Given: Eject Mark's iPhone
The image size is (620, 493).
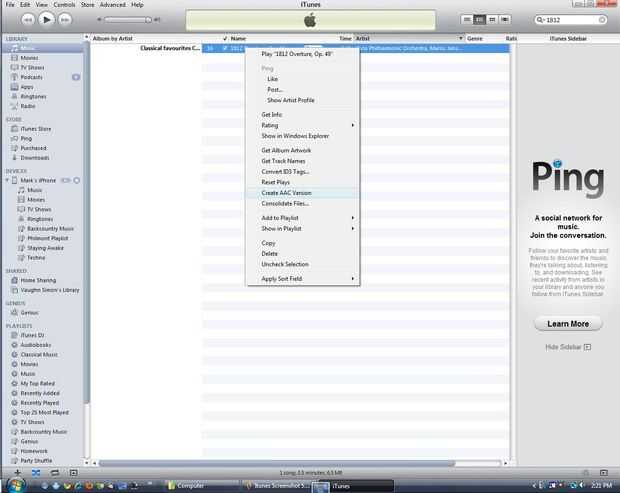Looking at the screenshot, I should pos(77,180).
